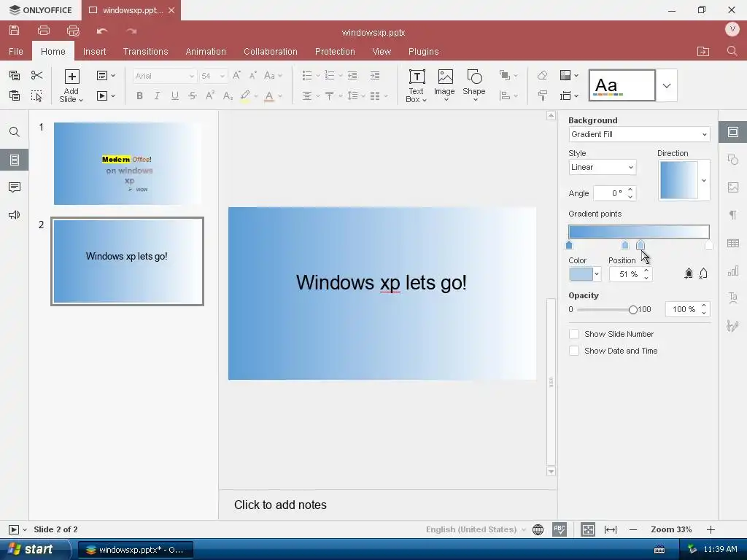
Task: Toggle Underline formatting
Action: [x=175, y=96]
